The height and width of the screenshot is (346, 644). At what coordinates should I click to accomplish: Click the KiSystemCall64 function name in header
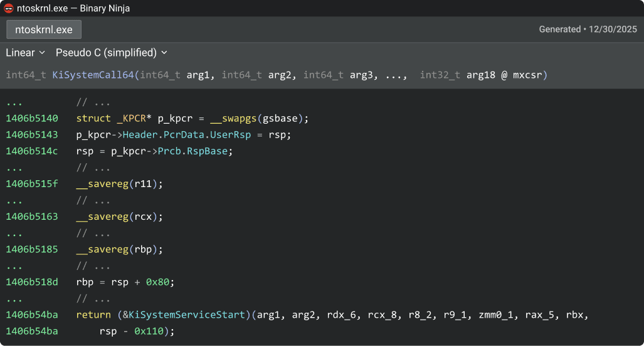[93, 75]
